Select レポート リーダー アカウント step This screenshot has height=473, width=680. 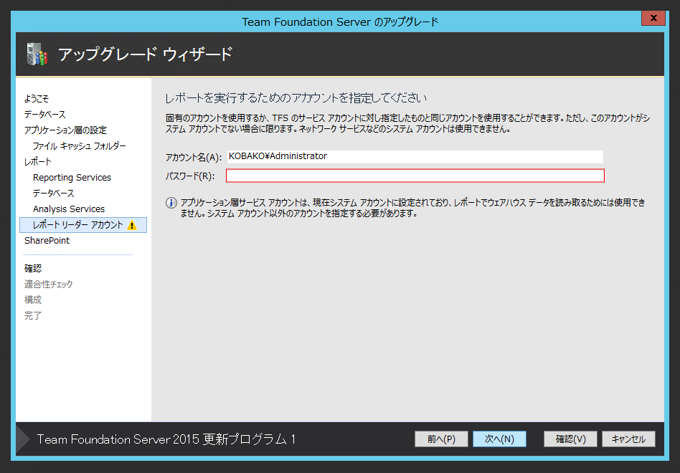point(83,225)
